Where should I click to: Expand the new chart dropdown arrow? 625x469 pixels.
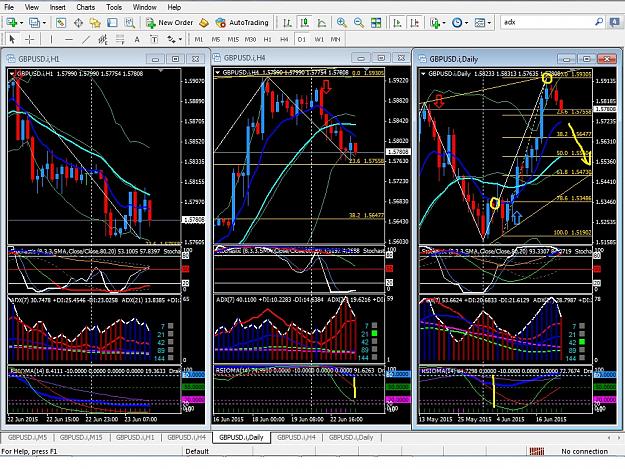22,23
